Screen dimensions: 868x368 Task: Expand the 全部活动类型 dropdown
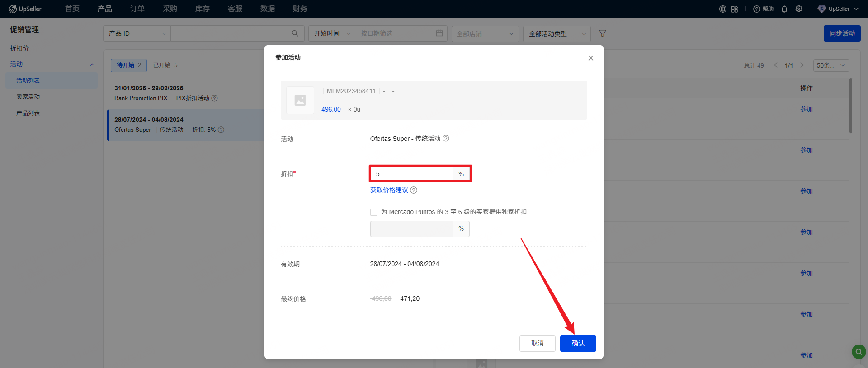557,34
